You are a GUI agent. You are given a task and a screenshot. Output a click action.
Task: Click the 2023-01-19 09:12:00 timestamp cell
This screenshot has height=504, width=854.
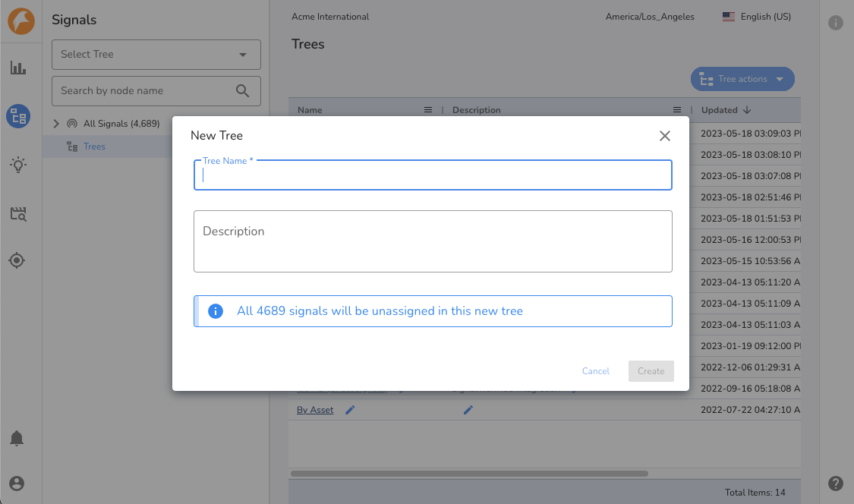coord(751,346)
